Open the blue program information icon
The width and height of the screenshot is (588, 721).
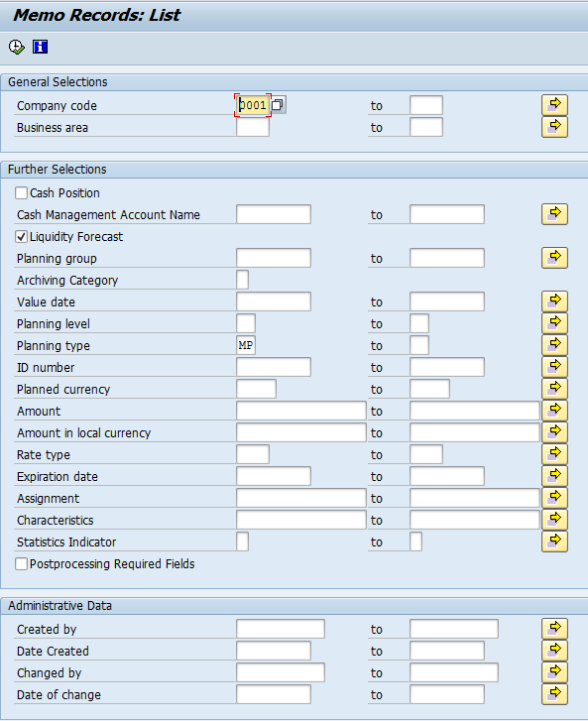click(x=40, y=47)
